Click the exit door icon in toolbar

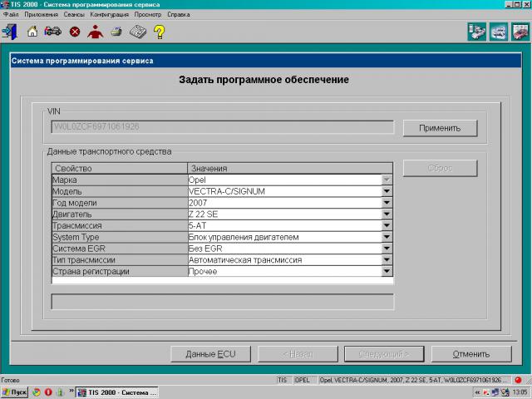coord(10,32)
